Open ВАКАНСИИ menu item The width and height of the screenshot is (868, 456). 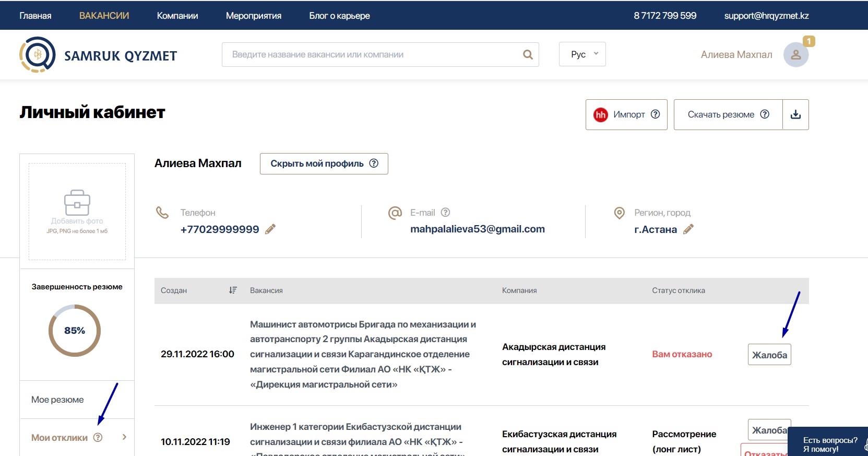pyautogui.click(x=104, y=16)
